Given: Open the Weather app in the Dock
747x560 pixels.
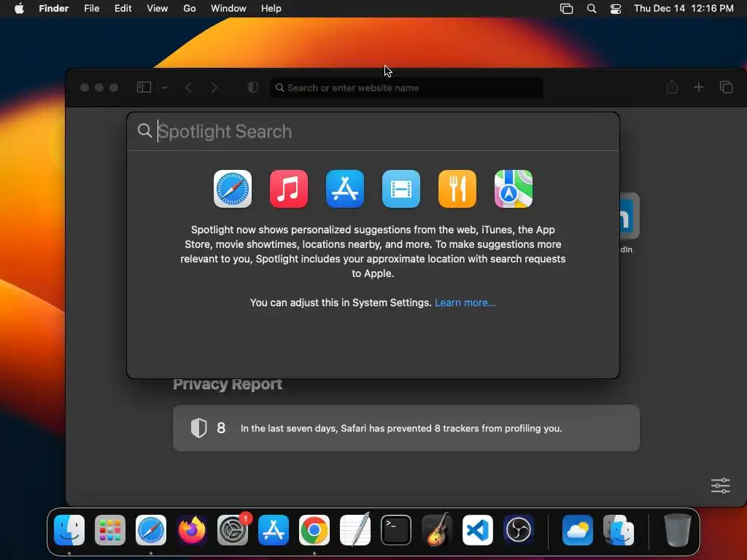Looking at the screenshot, I should click(578, 530).
